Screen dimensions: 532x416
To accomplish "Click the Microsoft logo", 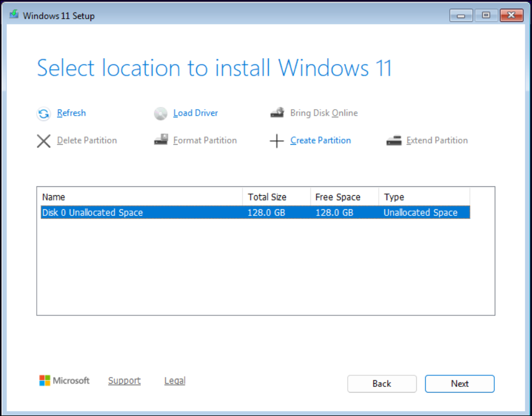I will click(x=65, y=380).
